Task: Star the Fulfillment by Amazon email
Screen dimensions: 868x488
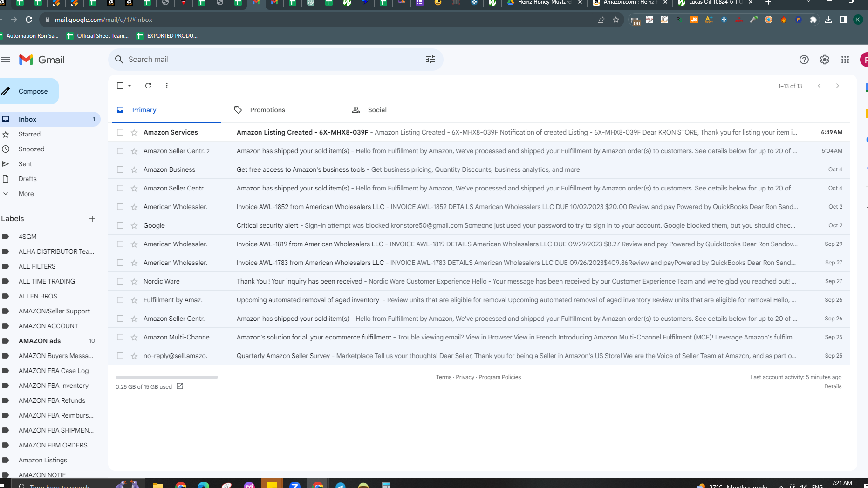Action: (x=134, y=300)
